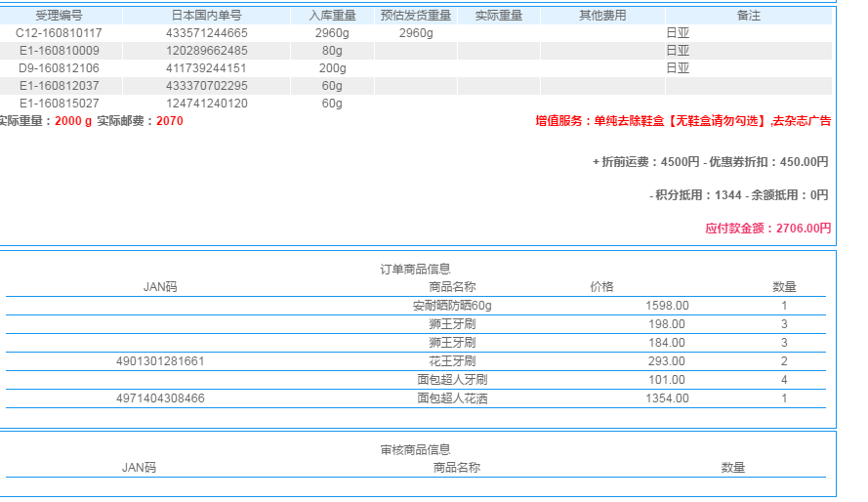Click JAN code 4971404308466
This screenshot has height=502, width=868.
160,398
